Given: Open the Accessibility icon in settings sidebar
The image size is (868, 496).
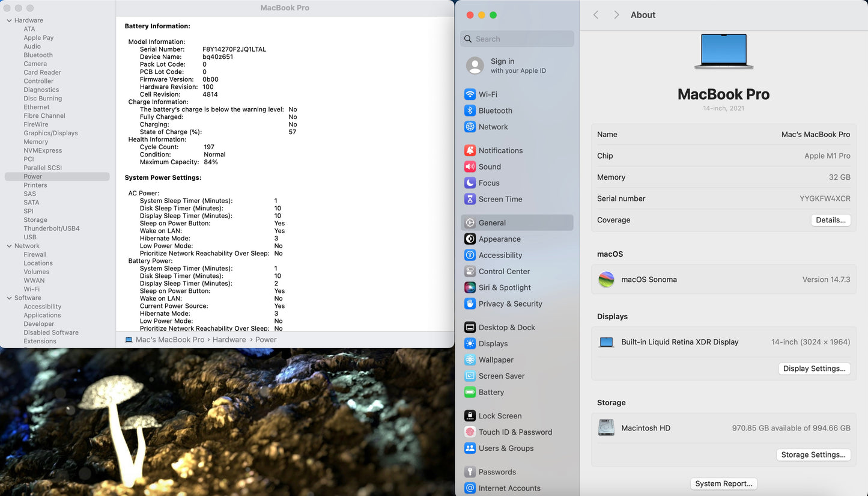Looking at the screenshot, I should 470,255.
